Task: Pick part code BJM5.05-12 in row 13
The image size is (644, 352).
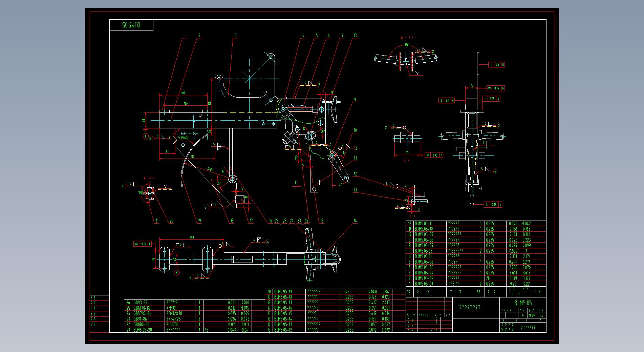Action: point(283,330)
